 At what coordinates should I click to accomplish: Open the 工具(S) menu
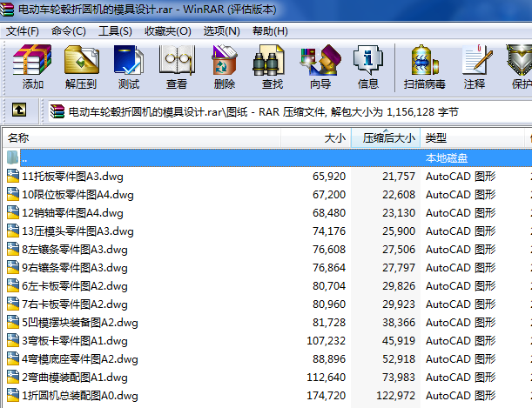115,31
